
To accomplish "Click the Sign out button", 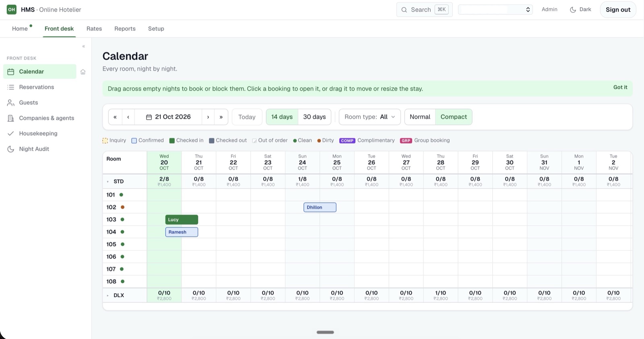I will [618, 10].
